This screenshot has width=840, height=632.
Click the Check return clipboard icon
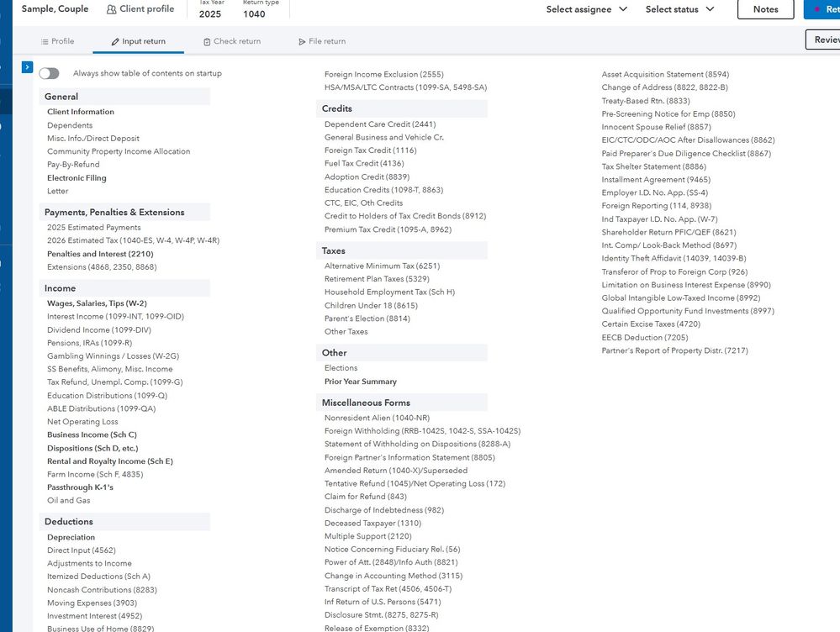pos(207,41)
